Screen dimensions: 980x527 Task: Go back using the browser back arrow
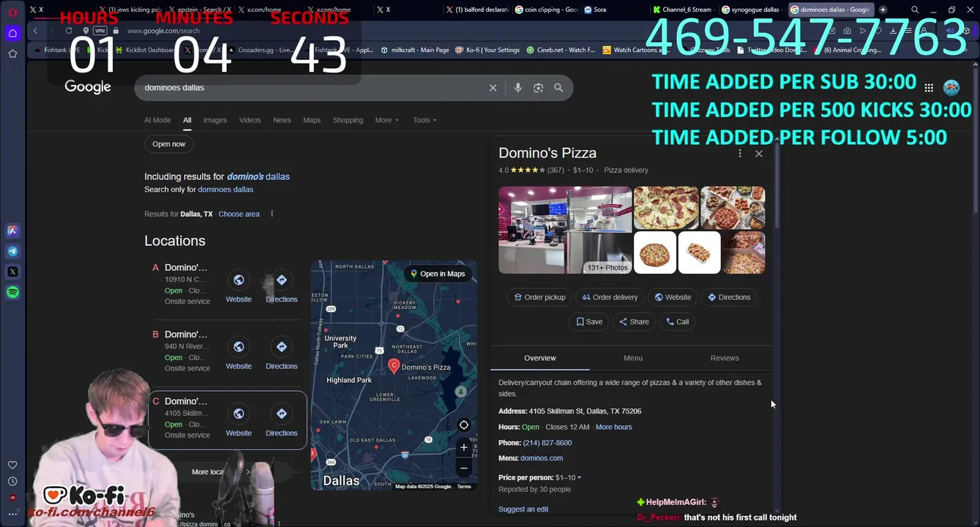[35, 31]
